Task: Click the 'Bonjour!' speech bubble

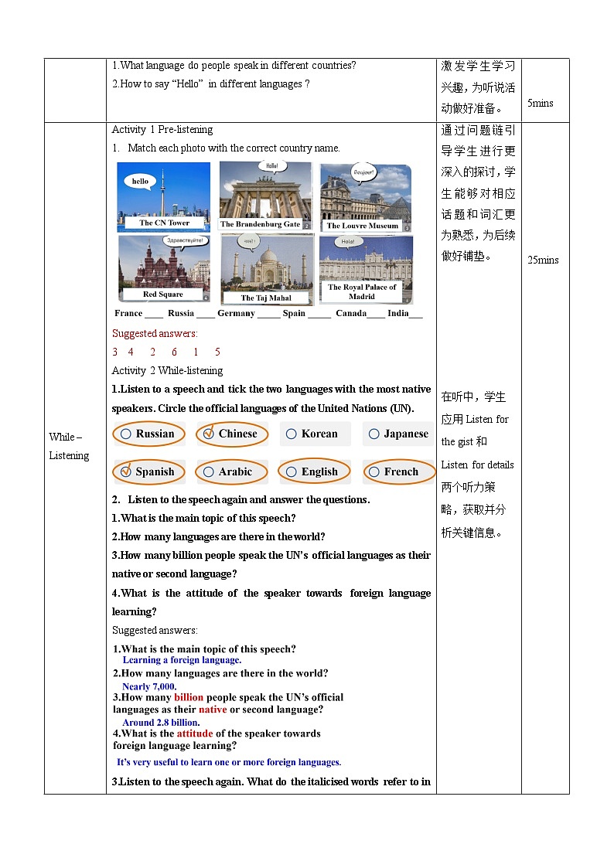Action: pyautogui.click(x=364, y=172)
